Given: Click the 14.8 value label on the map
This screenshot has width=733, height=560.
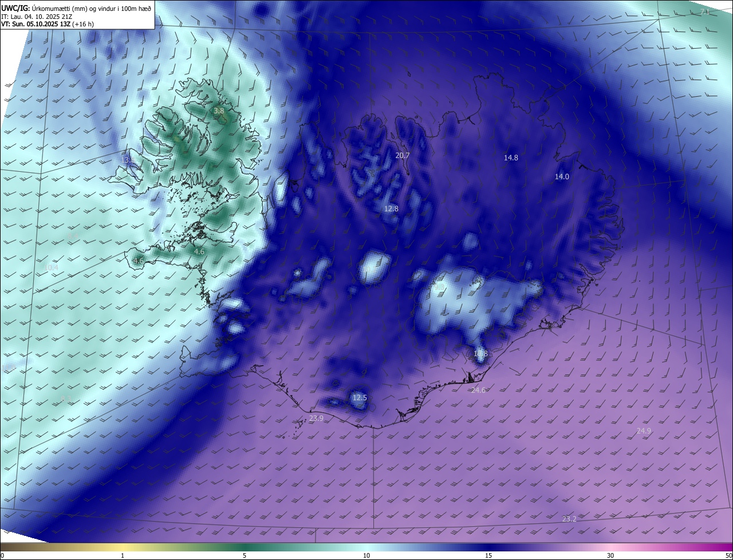Looking at the screenshot, I should coord(511,157).
